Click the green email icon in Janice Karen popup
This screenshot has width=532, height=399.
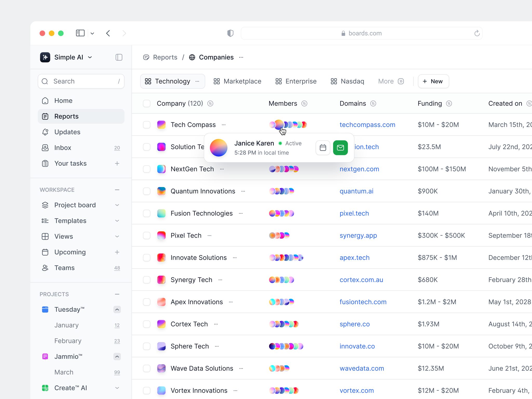pyautogui.click(x=340, y=148)
